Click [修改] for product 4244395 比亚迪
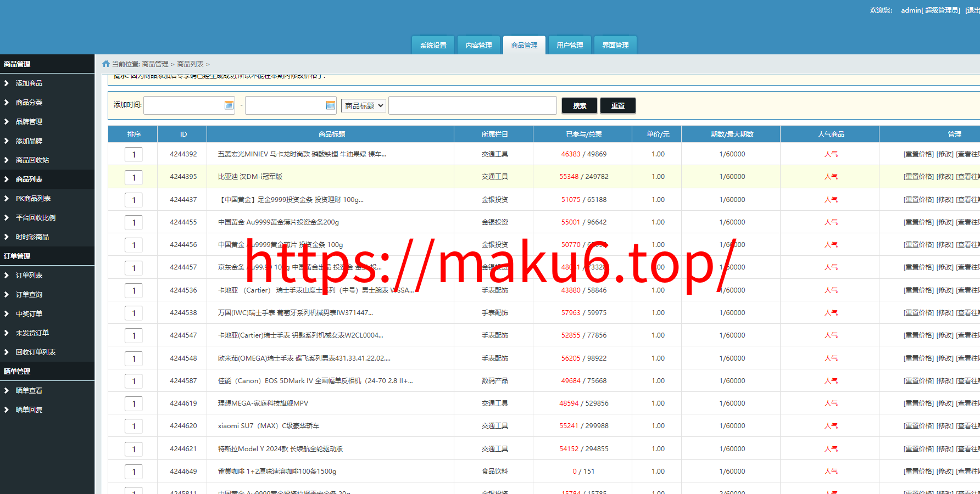 click(945, 177)
